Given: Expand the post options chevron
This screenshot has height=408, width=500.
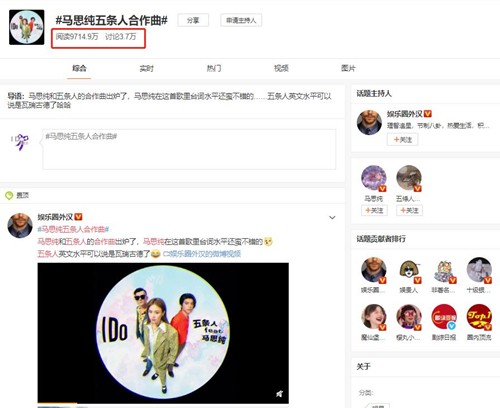Looking at the screenshot, I should tap(332, 217).
